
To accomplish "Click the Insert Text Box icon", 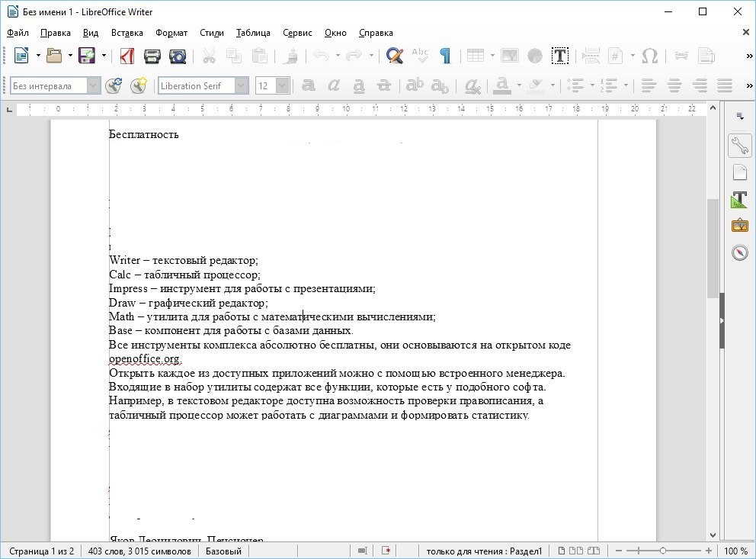I will click(x=559, y=56).
